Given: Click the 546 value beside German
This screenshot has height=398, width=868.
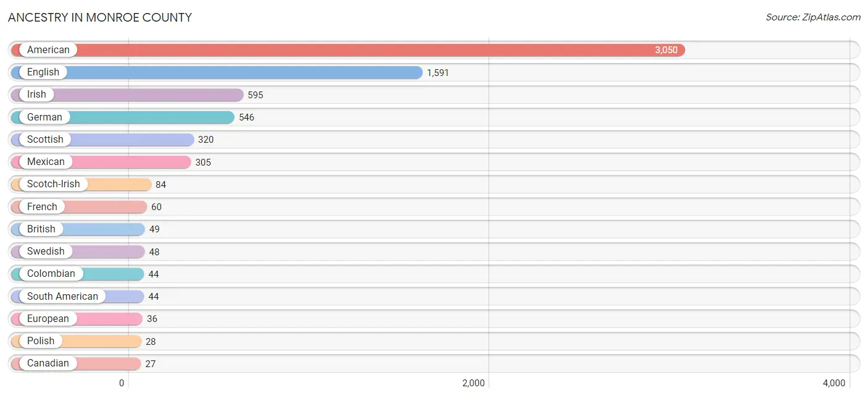Looking at the screenshot, I should click(246, 117).
